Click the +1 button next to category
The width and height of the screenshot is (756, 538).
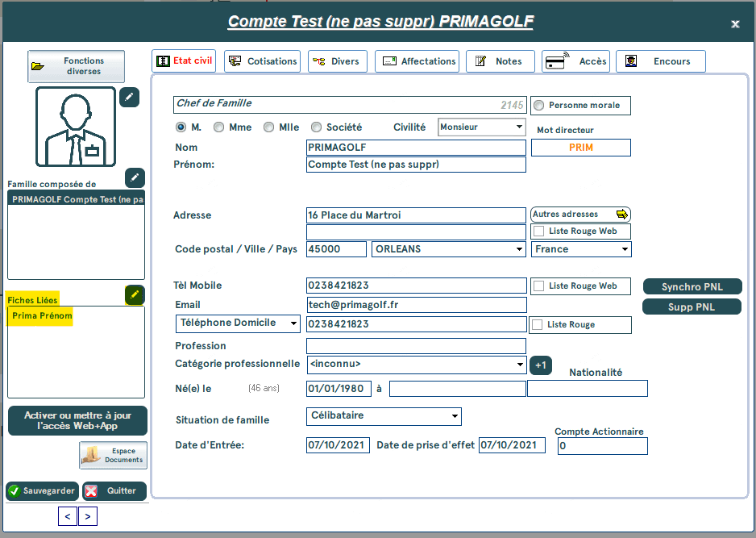coord(541,365)
